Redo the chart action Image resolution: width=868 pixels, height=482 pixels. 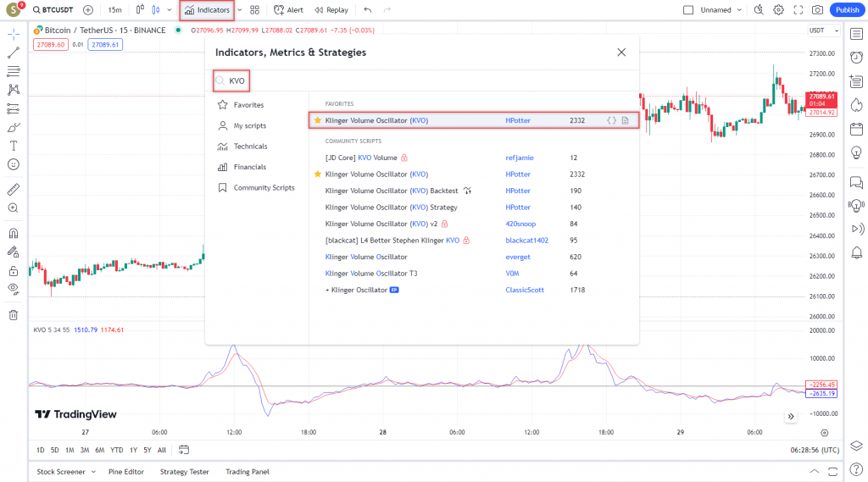click(387, 10)
